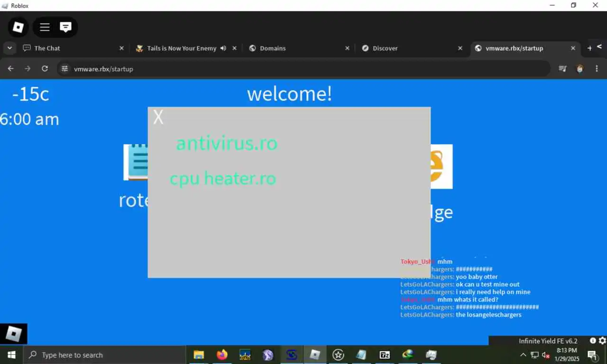Open the Windows notification center
607x364 pixels.
pyautogui.click(x=592, y=355)
